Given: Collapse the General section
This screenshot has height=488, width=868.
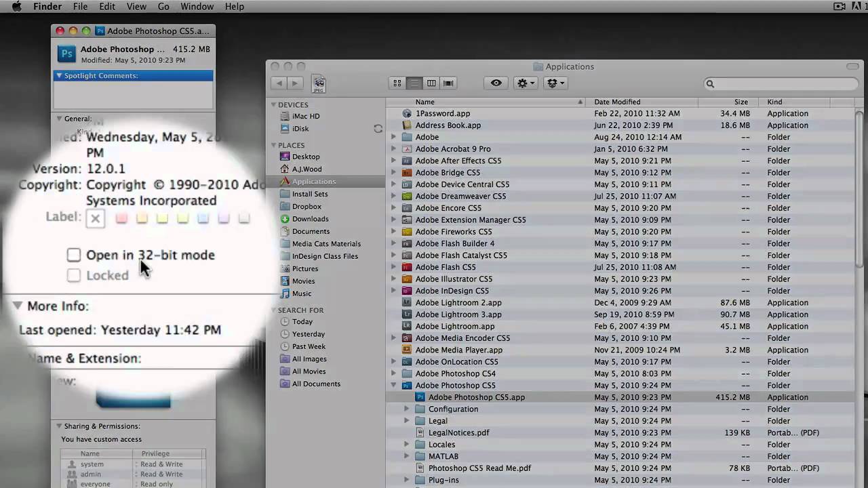Looking at the screenshot, I should point(59,119).
